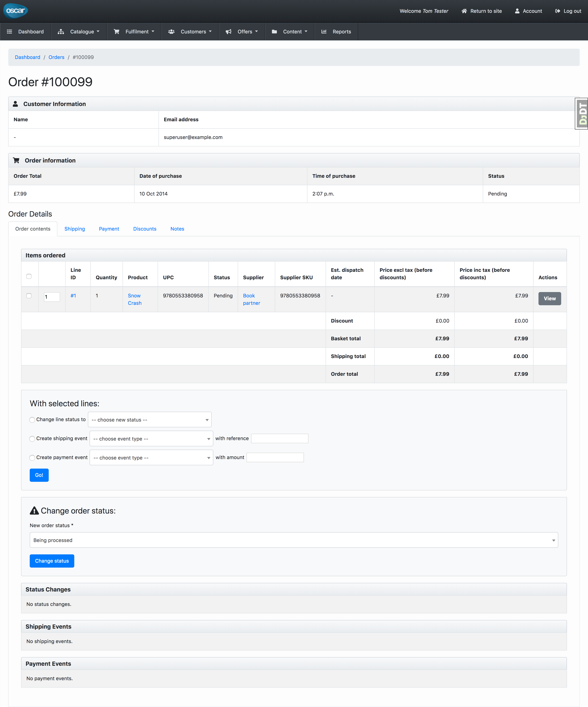Go to Orders via breadcrumb
Image resolution: width=588 pixels, height=707 pixels.
(x=56, y=57)
